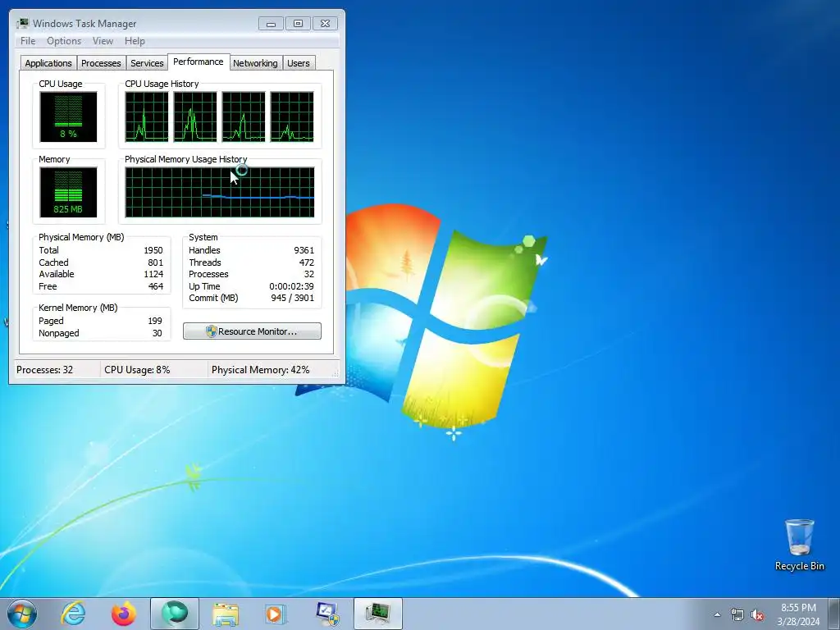Show hidden system tray icons arrow
The width and height of the screenshot is (840, 630).
[x=717, y=614]
